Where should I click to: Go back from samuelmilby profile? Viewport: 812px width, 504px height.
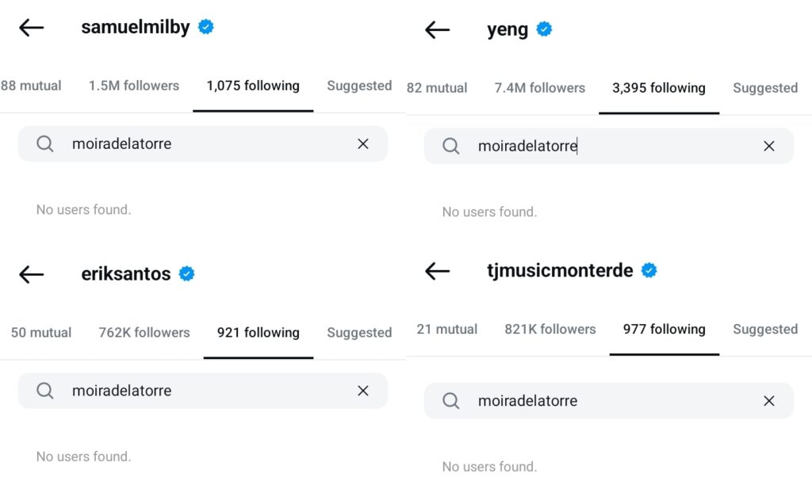point(32,28)
